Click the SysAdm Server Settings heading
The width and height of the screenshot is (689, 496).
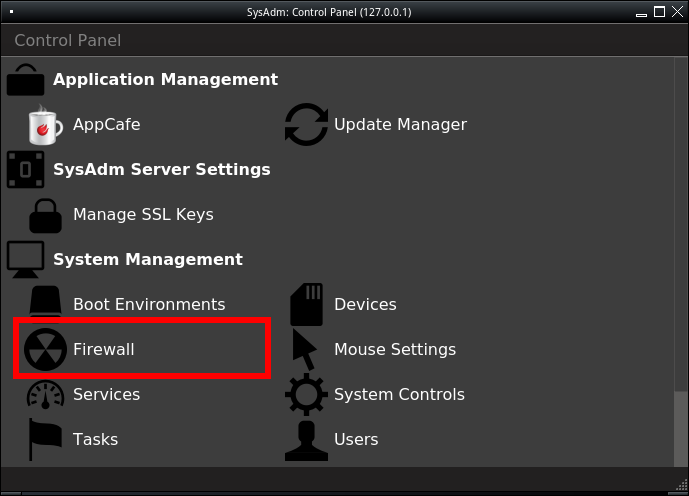click(x=162, y=170)
